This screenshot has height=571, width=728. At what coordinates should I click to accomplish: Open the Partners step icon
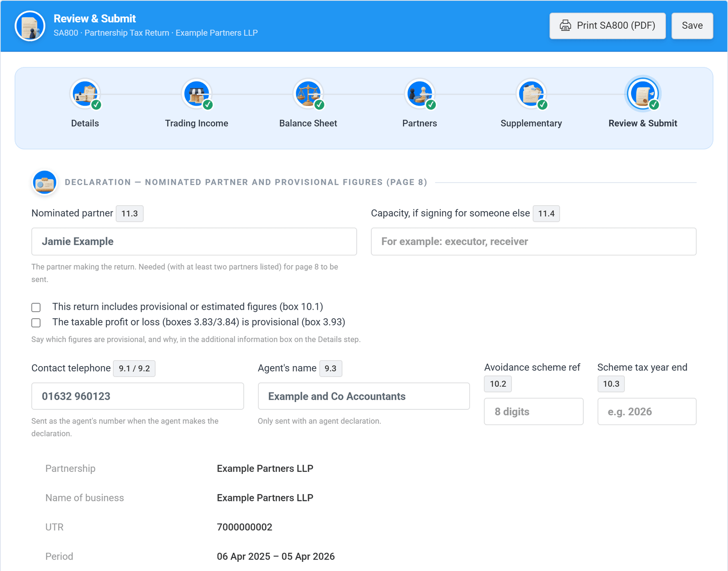coord(420,94)
